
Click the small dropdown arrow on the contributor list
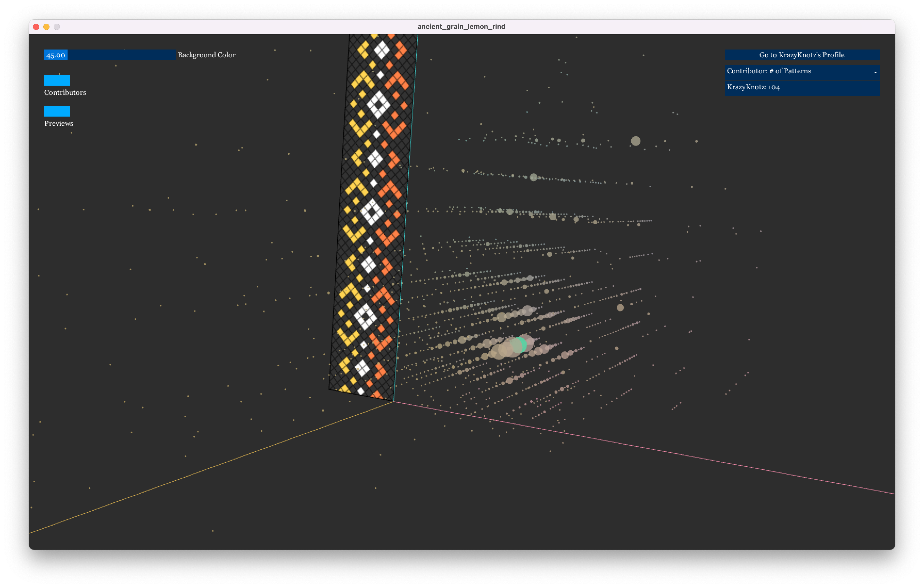click(875, 72)
